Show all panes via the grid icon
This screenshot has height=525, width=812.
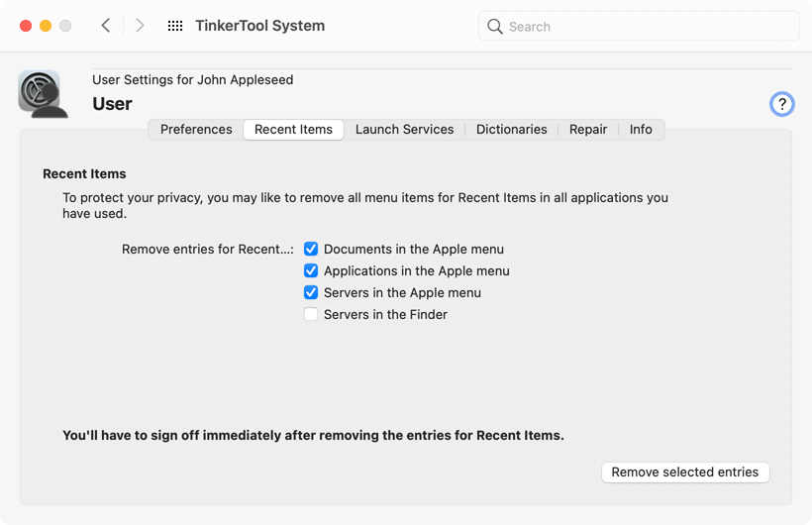175,26
